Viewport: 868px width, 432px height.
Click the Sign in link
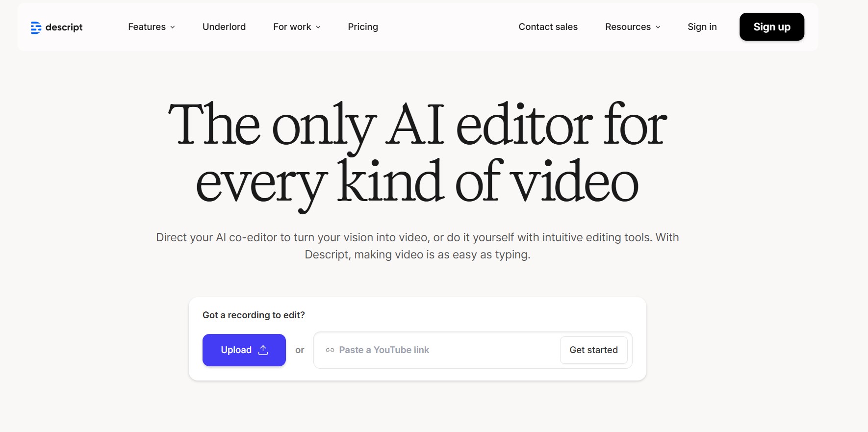tap(702, 27)
